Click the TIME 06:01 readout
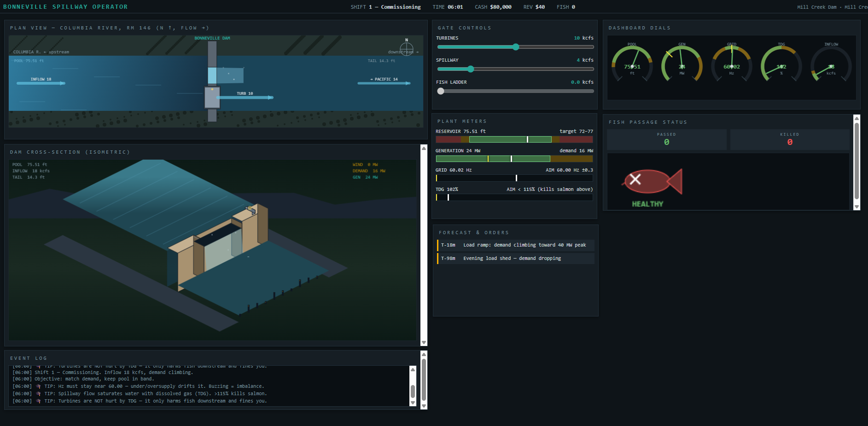 pos(448,7)
